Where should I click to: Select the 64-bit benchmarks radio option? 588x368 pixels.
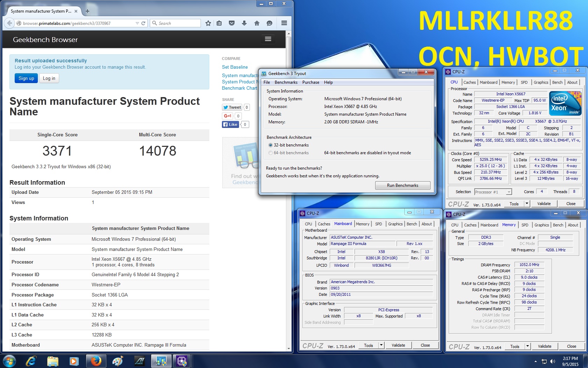(270, 153)
